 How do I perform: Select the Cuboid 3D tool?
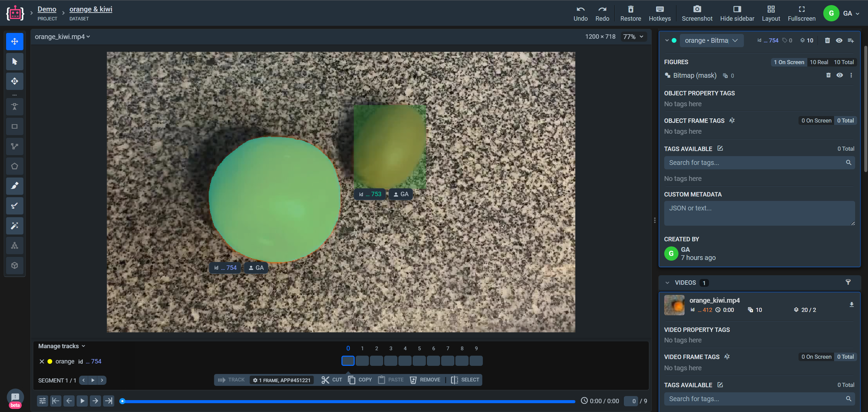pos(15,265)
